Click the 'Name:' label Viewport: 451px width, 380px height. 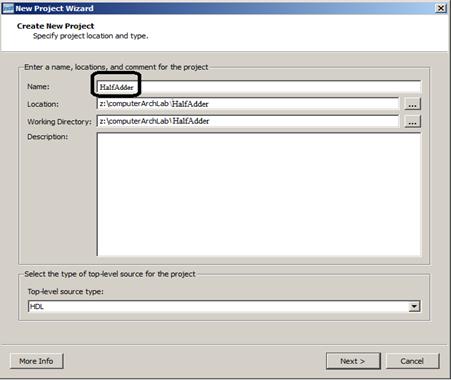[38, 87]
